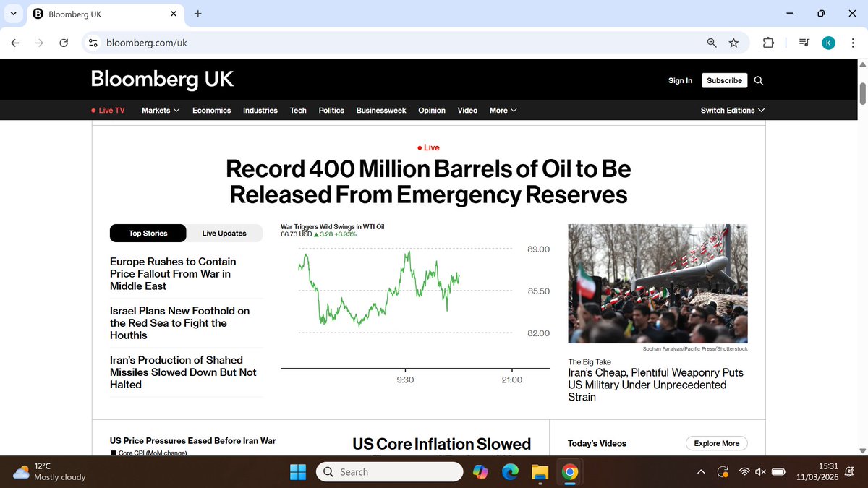This screenshot has width=868, height=488.
Task: Open the weather widget showing 12°C
Action: coord(49,472)
